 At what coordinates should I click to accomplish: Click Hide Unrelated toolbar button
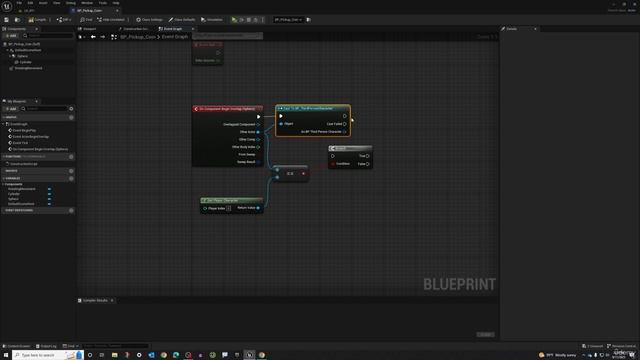click(x=111, y=20)
